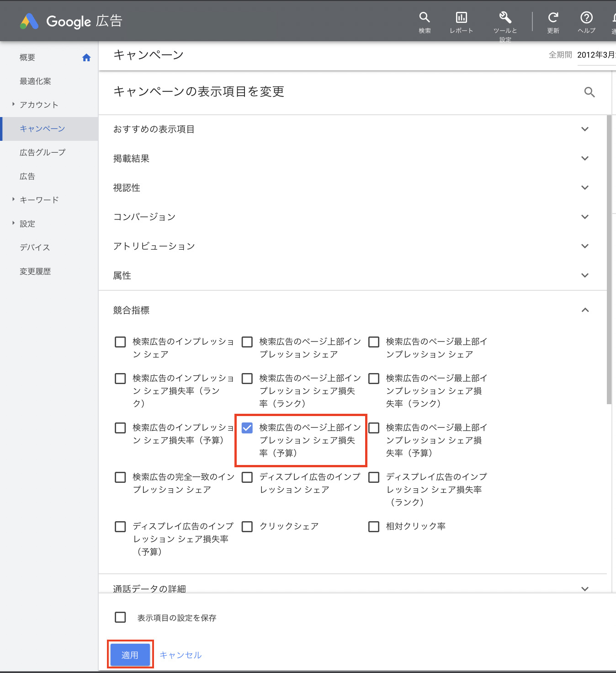The height and width of the screenshot is (673, 616).
Task: Enable the クリックシェア checkbox
Action: [247, 527]
